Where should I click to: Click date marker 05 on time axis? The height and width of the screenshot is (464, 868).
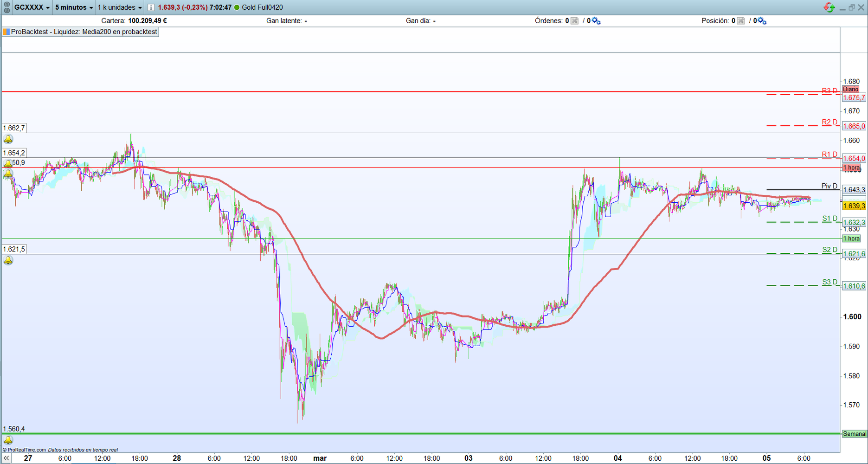(x=766, y=458)
